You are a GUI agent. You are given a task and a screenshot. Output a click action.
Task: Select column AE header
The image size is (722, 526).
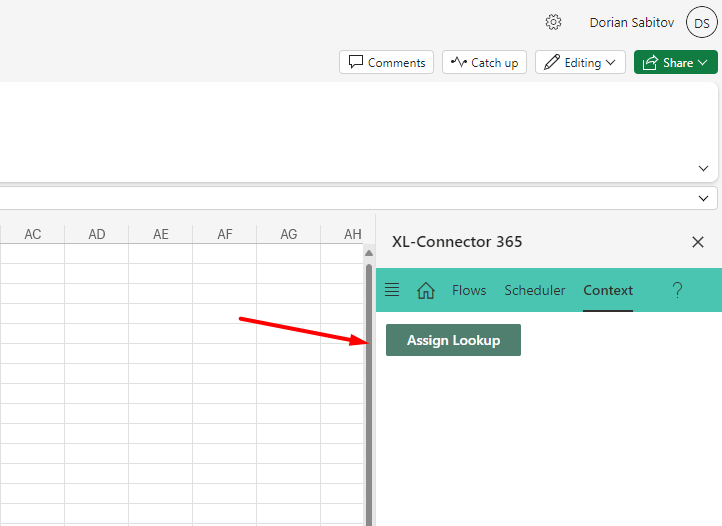(161, 234)
